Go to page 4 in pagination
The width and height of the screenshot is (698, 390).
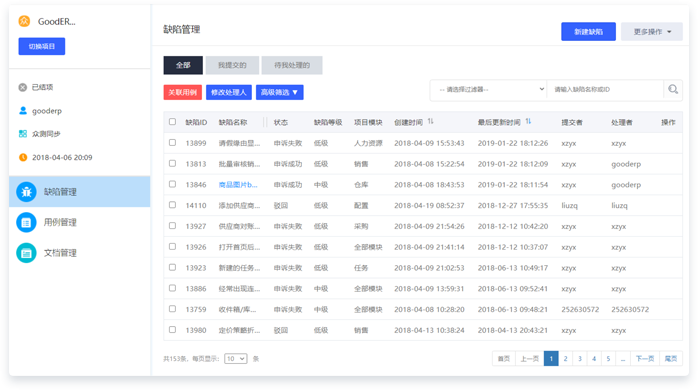coord(594,358)
